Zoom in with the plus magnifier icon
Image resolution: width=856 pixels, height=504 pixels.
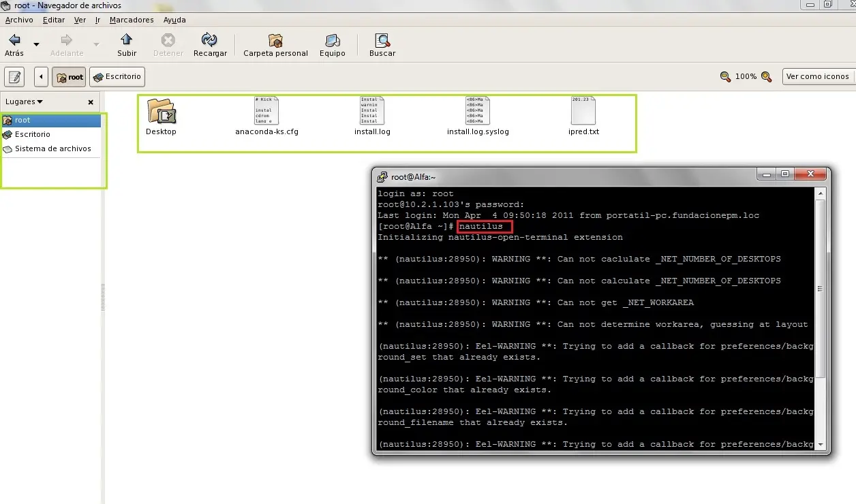point(766,77)
